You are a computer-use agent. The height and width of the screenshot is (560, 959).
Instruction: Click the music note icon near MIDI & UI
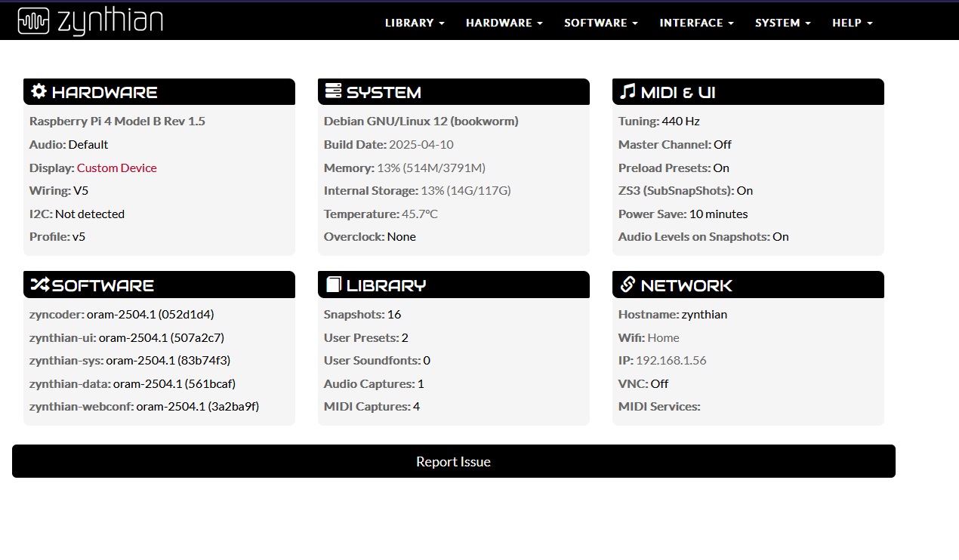click(628, 91)
